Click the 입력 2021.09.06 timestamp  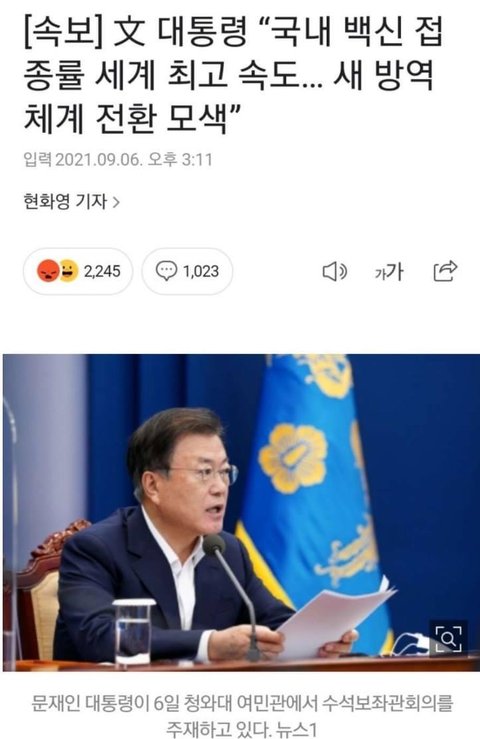pyautogui.click(x=117, y=160)
